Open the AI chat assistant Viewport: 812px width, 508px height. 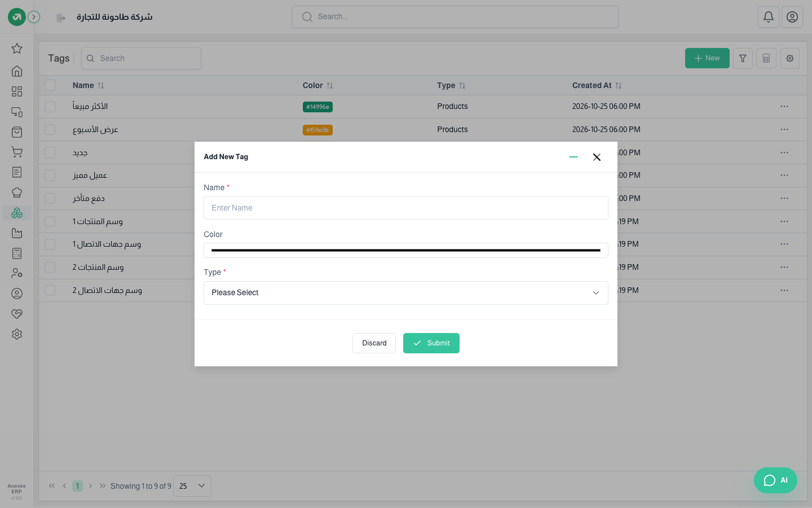click(775, 480)
